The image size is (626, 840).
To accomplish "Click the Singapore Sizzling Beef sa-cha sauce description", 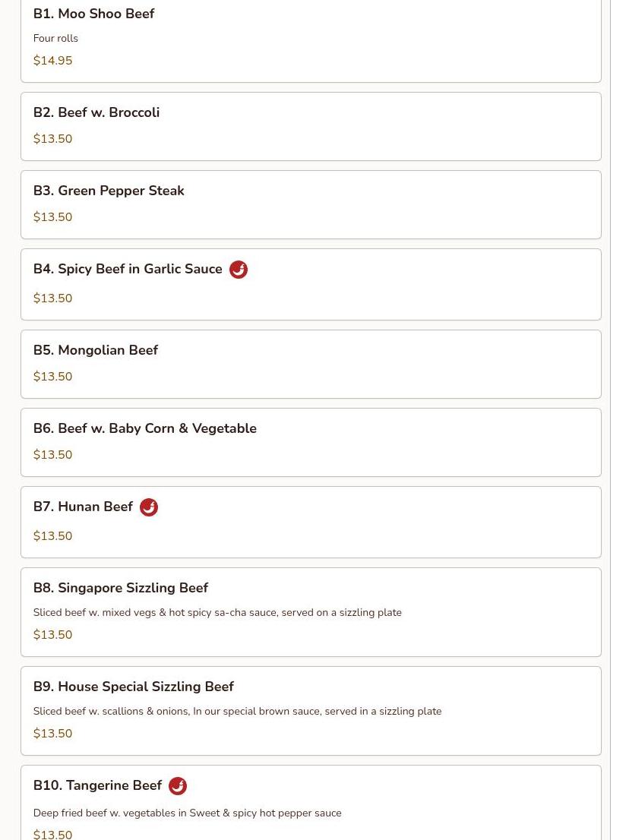I will [217, 612].
